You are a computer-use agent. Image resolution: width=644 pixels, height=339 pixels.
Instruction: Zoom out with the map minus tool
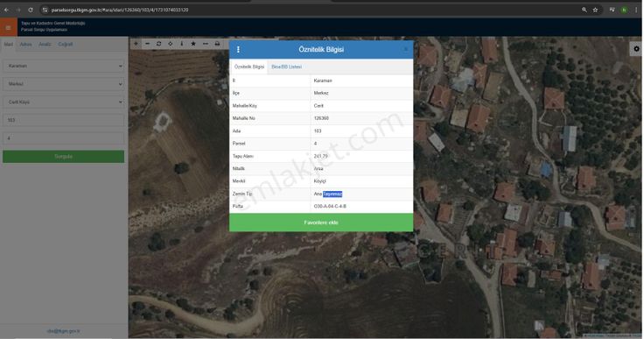(148, 44)
